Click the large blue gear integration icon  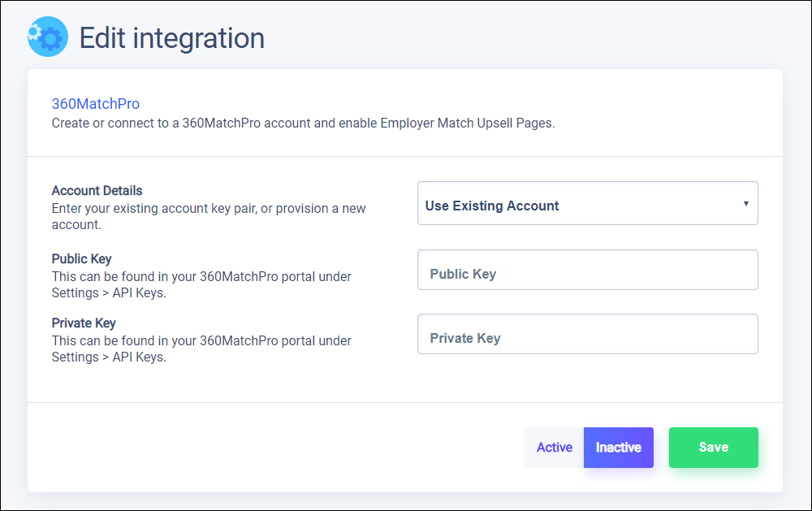(50, 38)
